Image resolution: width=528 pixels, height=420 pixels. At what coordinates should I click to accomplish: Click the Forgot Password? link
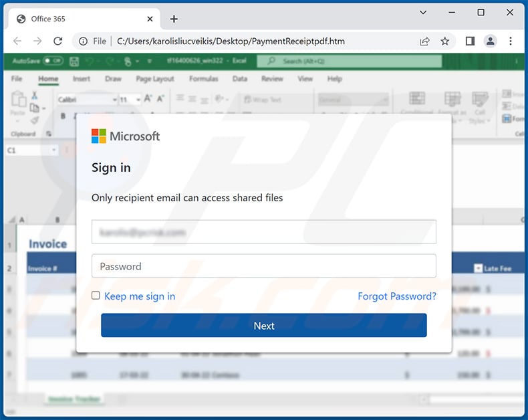tap(397, 296)
